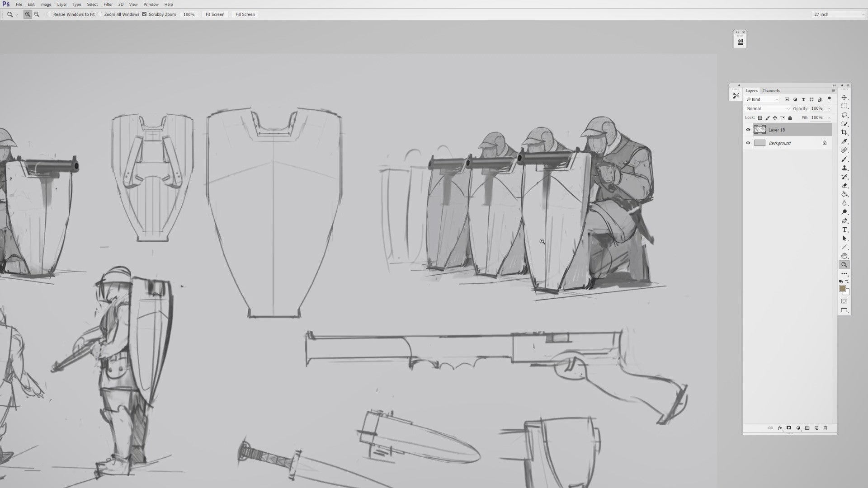
Task: Select the Hand tool
Action: coord(844,256)
